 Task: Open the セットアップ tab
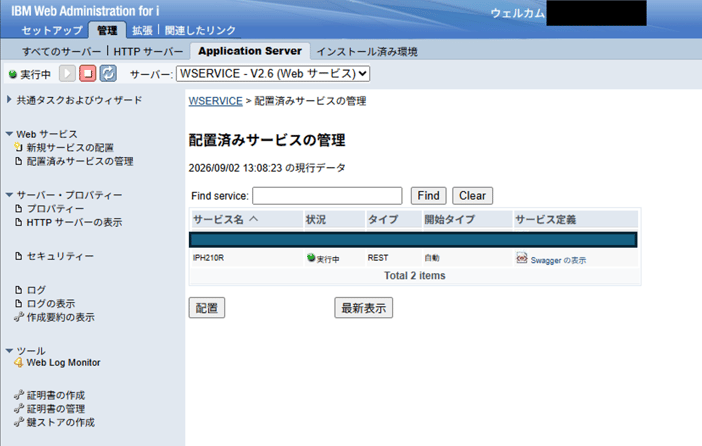click(x=52, y=30)
